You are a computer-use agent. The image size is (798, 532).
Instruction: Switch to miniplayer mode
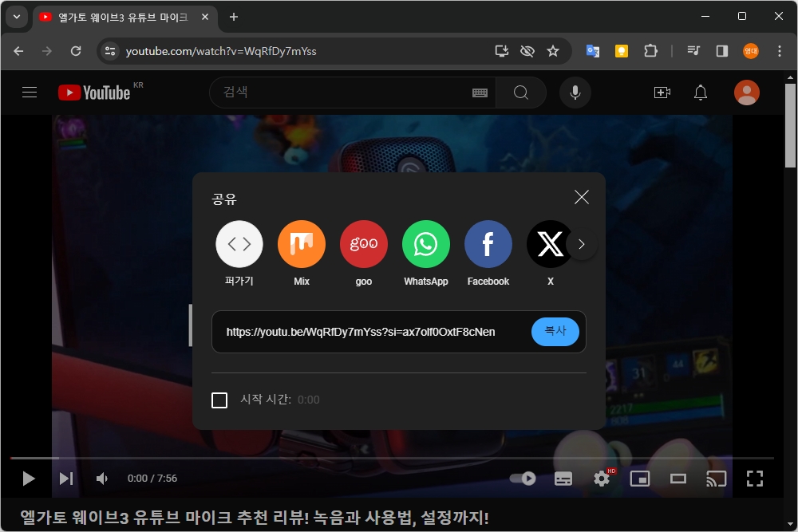(640, 479)
